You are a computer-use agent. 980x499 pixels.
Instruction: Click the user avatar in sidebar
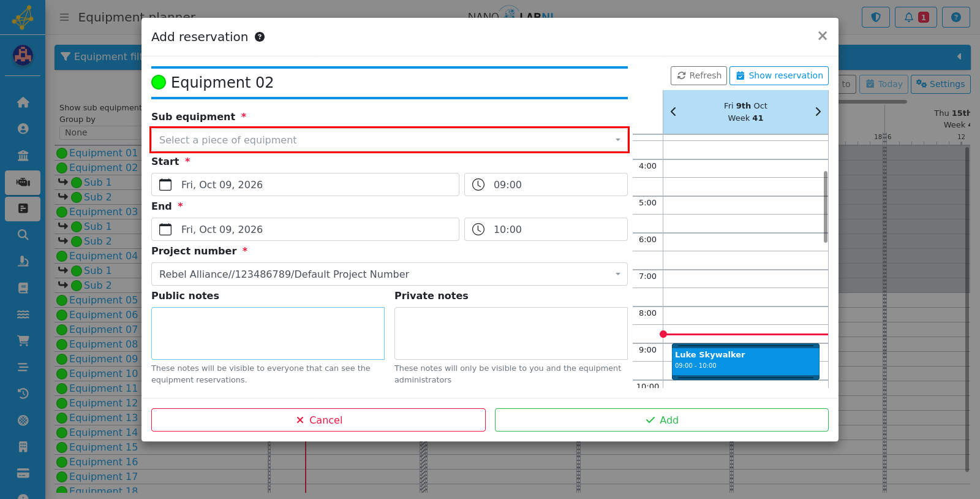[23, 56]
